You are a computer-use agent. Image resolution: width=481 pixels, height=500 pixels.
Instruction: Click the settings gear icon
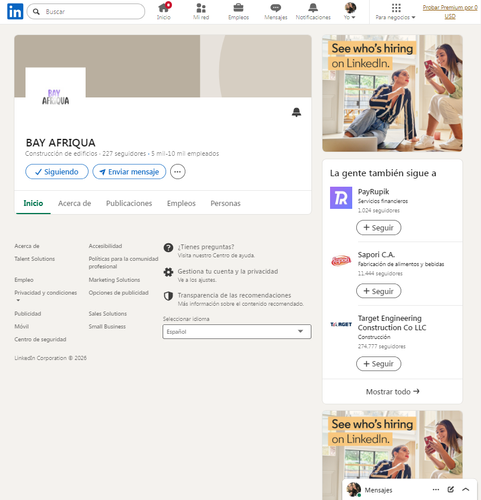pos(168,272)
